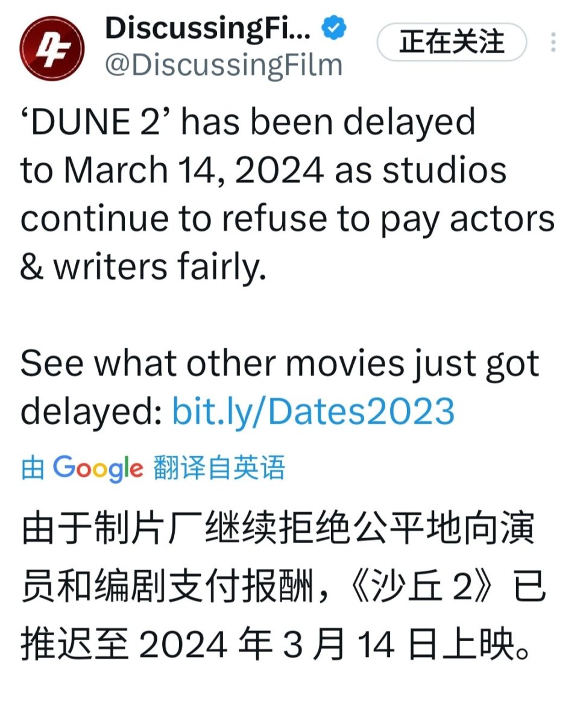Image resolution: width=586 pixels, height=728 pixels.
Task: Click the 'DUNE 2' title text
Action: coord(96,123)
